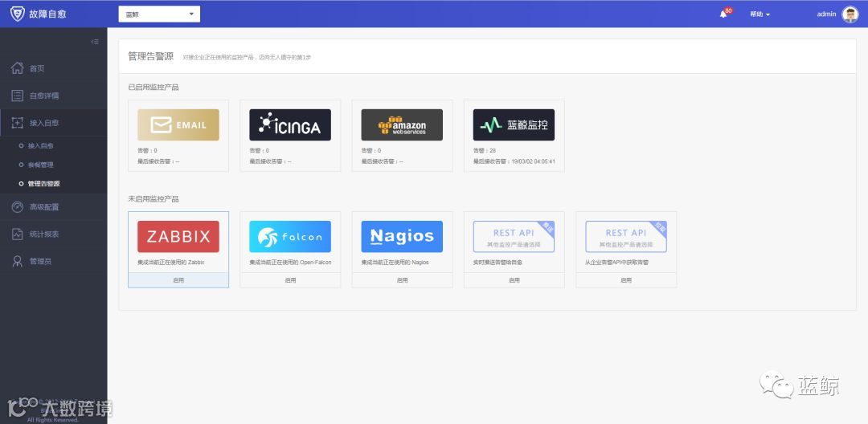Open 自愈详情 list icon in sidebar
868x424 pixels.
18,96
